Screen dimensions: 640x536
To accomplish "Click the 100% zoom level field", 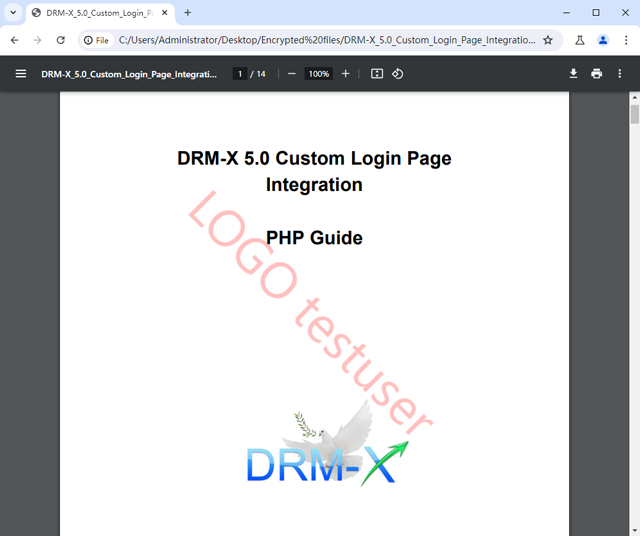I will pos(318,74).
